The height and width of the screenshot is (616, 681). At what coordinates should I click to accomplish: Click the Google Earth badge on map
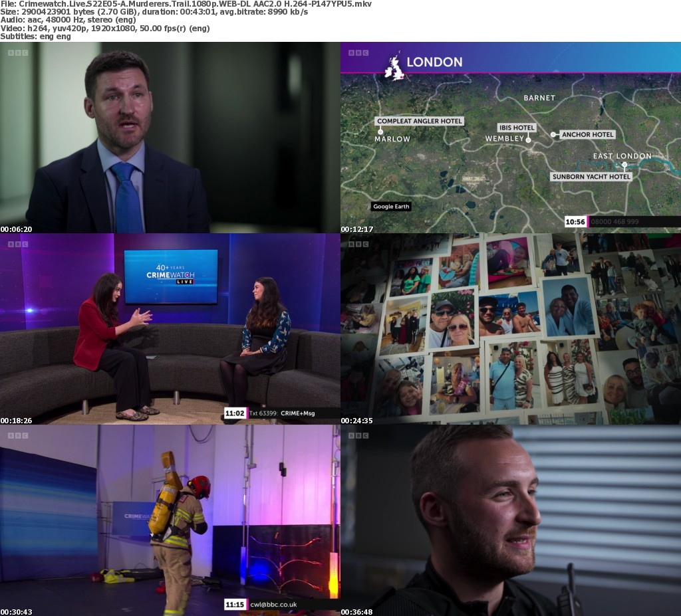(391, 207)
